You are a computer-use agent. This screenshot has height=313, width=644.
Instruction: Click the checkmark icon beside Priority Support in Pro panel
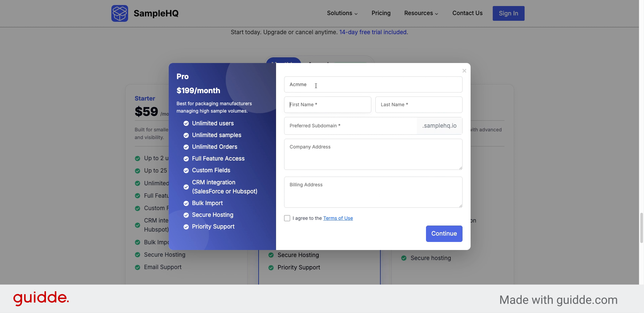[x=186, y=227]
